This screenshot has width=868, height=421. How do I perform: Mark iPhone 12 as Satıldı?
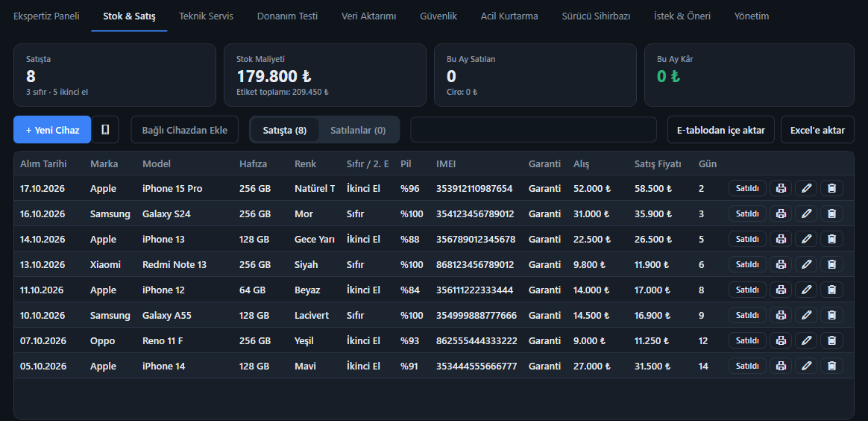pos(747,290)
